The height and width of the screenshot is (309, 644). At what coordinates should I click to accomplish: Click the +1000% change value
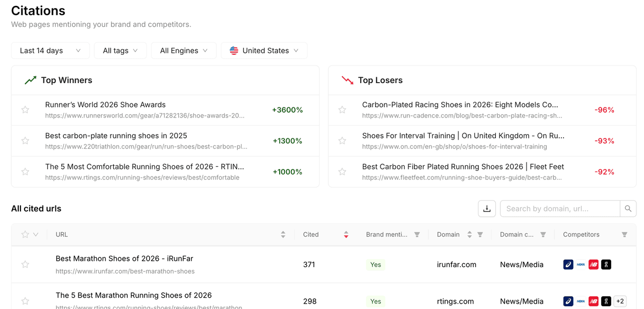coord(288,172)
